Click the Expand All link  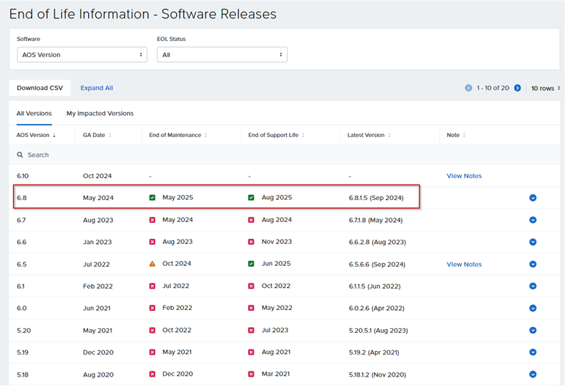tap(97, 88)
